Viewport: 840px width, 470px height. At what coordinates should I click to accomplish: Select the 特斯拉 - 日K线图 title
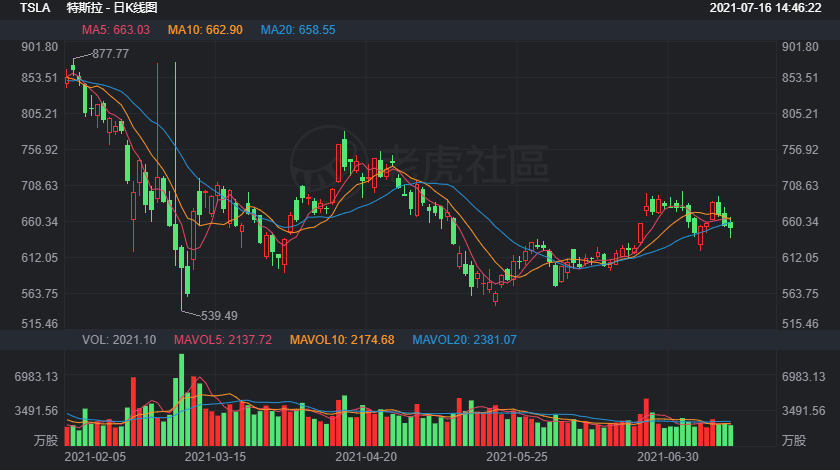click(x=112, y=8)
